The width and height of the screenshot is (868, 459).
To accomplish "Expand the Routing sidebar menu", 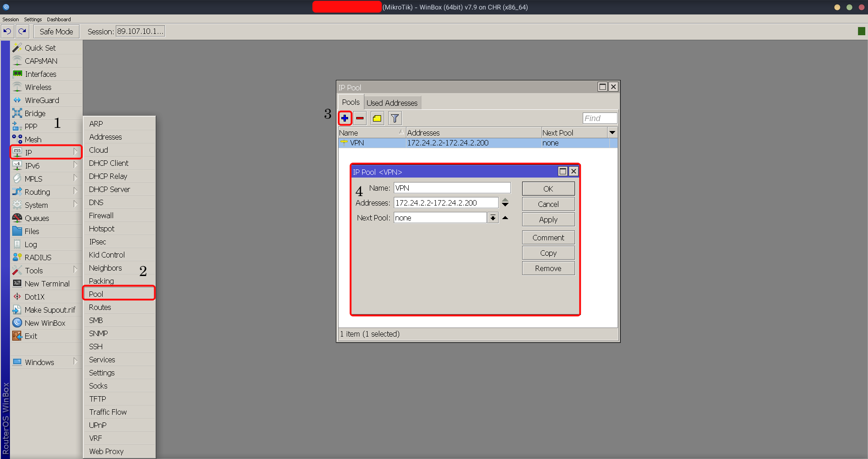I will [x=46, y=192].
